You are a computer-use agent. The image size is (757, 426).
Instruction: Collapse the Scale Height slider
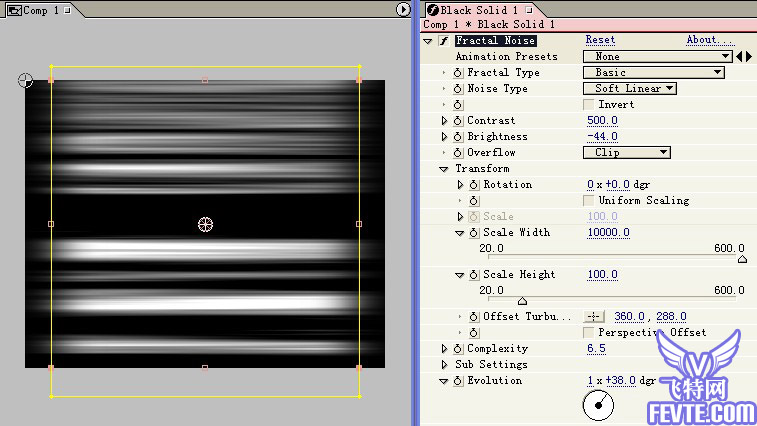pos(460,275)
